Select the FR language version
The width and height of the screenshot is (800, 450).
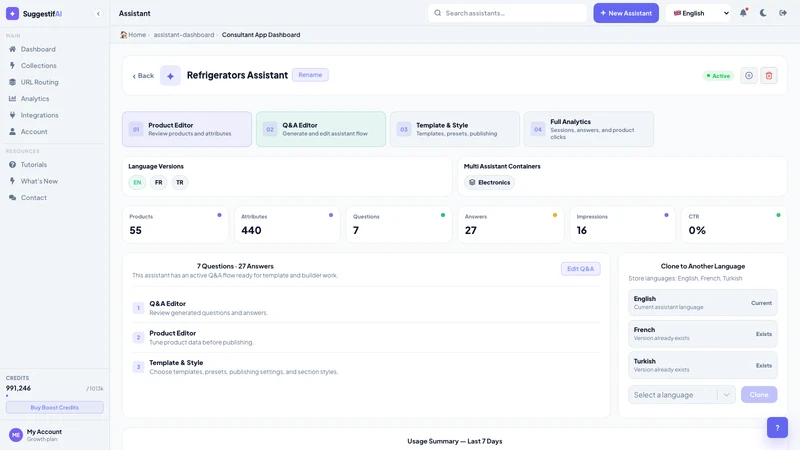coord(159,182)
